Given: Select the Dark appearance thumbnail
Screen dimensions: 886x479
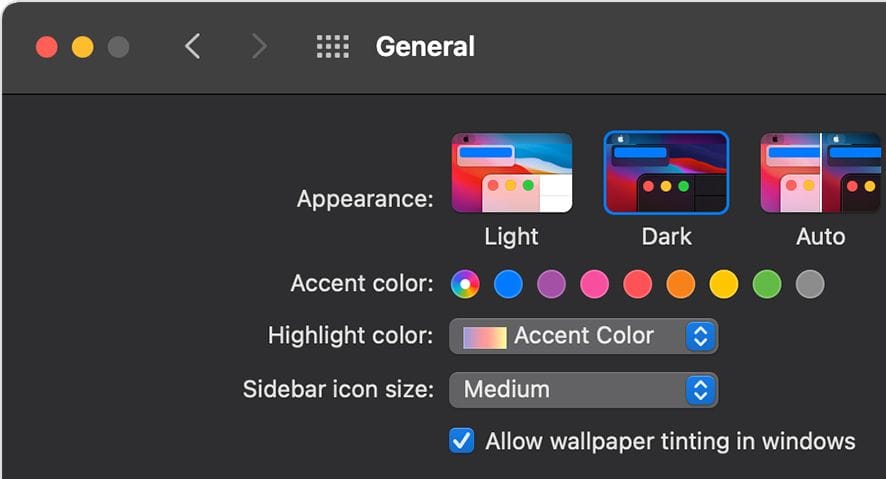Looking at the screenshot, I should click(x=666, y=173).
